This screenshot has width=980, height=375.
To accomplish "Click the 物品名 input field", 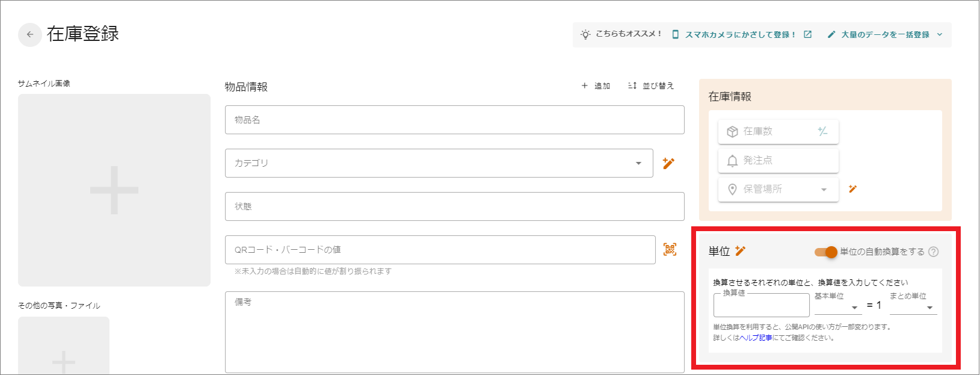I will coord(455,120).
